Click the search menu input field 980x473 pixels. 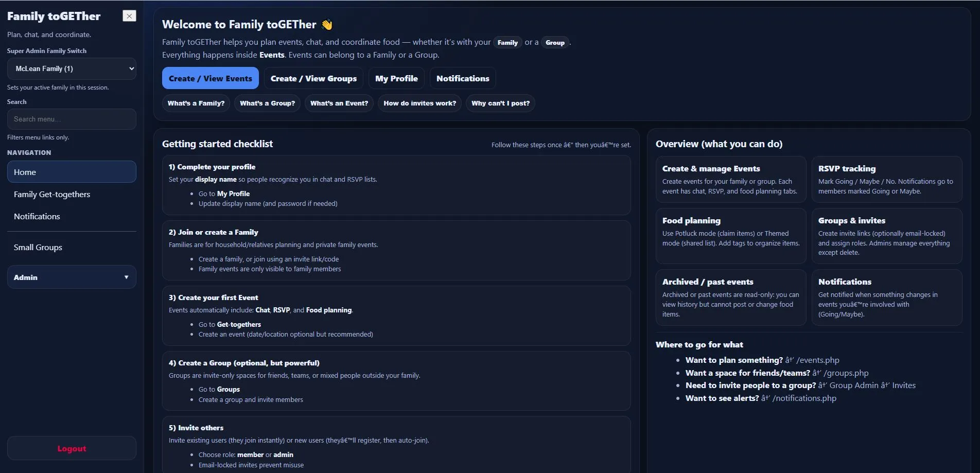72,119
